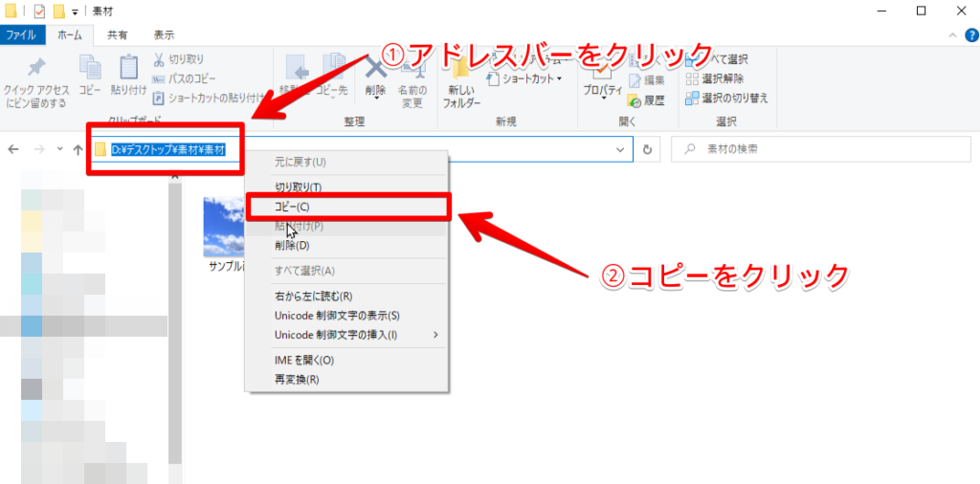
Task: Select Copy (コピー(C)) in context menu
Action: [346, 207]
